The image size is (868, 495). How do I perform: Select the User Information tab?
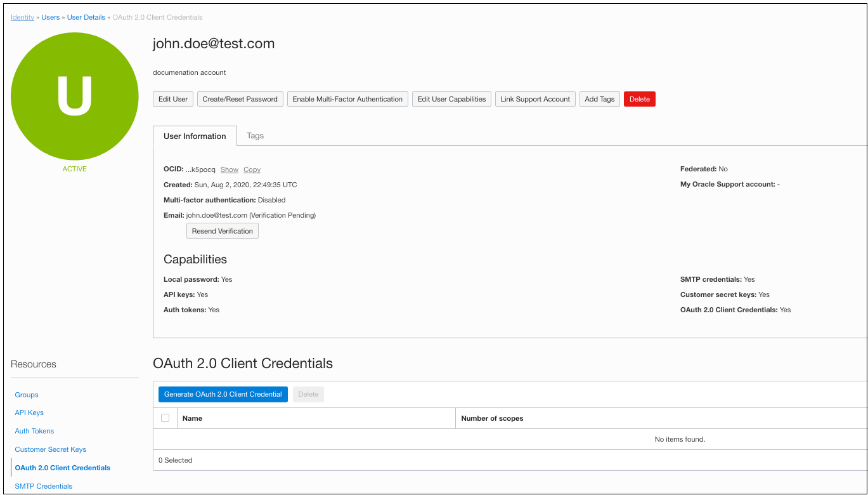tap(195, 136)
